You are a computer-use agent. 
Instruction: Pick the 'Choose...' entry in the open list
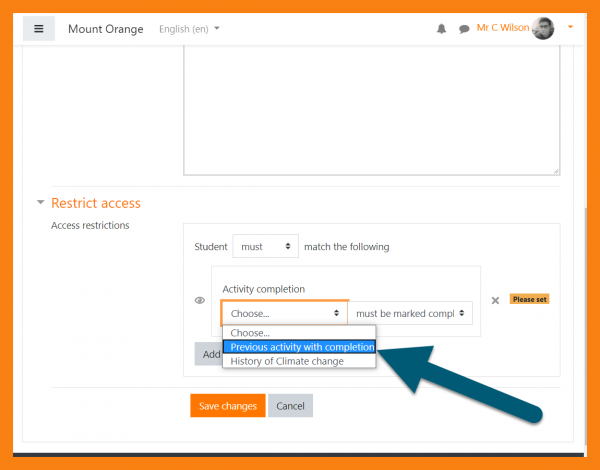coord(250,333)
